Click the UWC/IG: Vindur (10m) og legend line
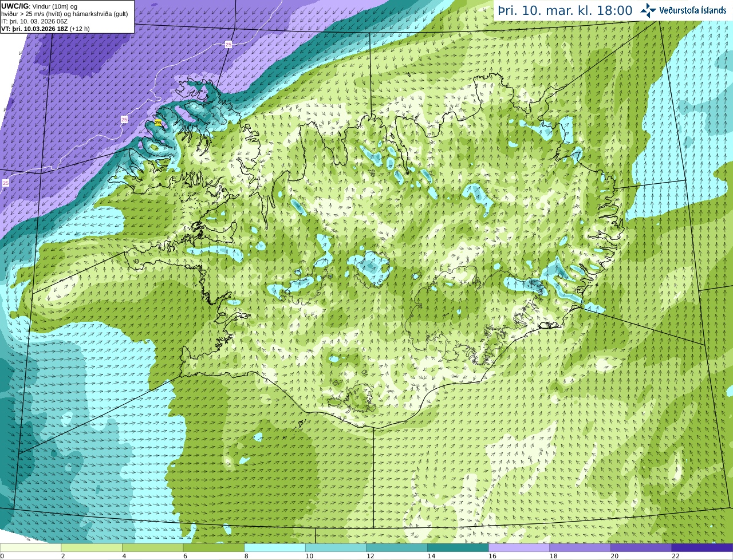 (x=40, y=6)
